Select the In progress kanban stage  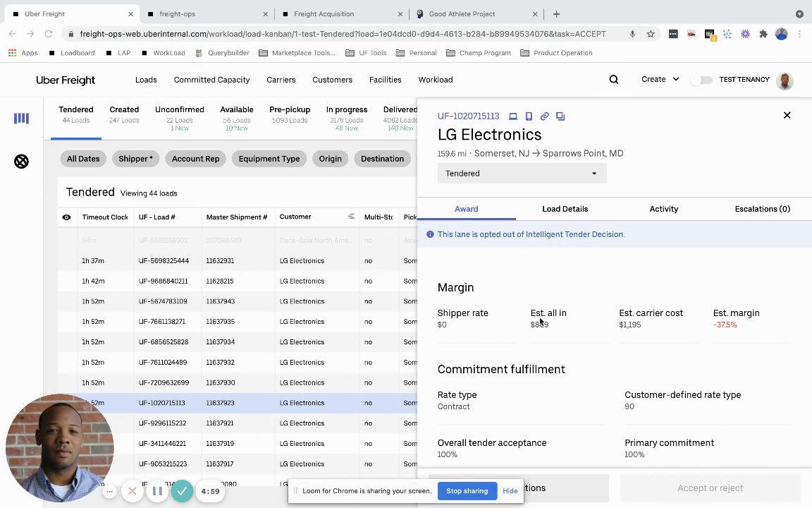pyautogui.click(x=347, y=119)
